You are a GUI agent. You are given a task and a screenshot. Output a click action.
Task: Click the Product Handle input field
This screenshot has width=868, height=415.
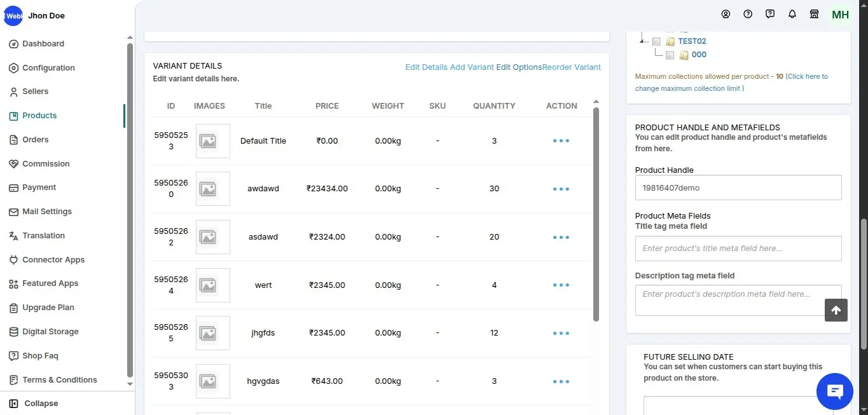point(738,188)
